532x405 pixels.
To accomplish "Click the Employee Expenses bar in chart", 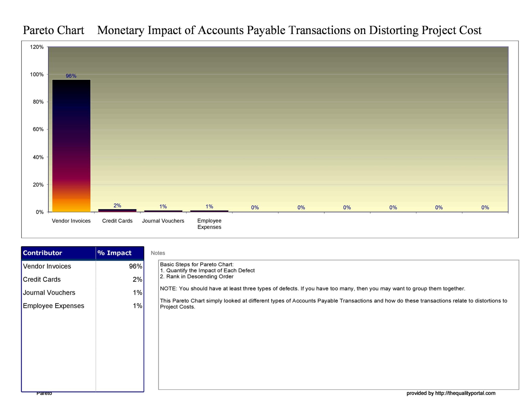I will click(x=209, y=211).
